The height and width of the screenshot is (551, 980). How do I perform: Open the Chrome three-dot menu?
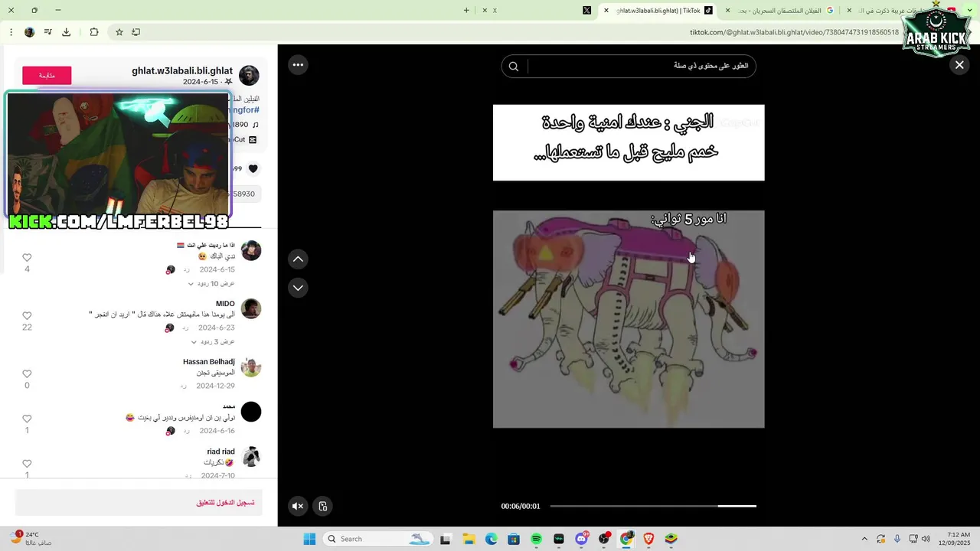tap(11, 32)
